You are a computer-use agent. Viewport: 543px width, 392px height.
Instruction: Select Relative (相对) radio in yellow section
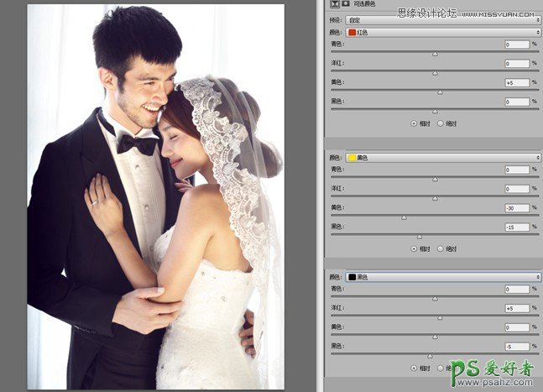(414, 248)
